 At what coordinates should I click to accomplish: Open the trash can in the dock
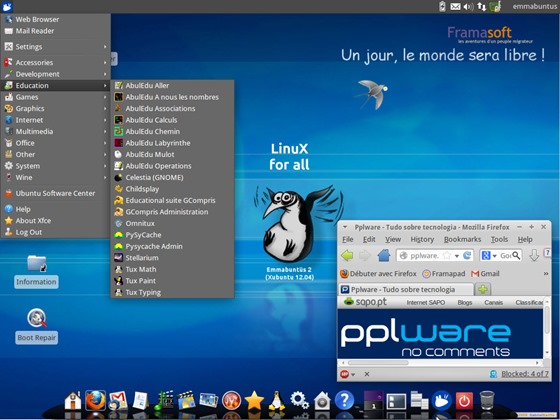487,400
